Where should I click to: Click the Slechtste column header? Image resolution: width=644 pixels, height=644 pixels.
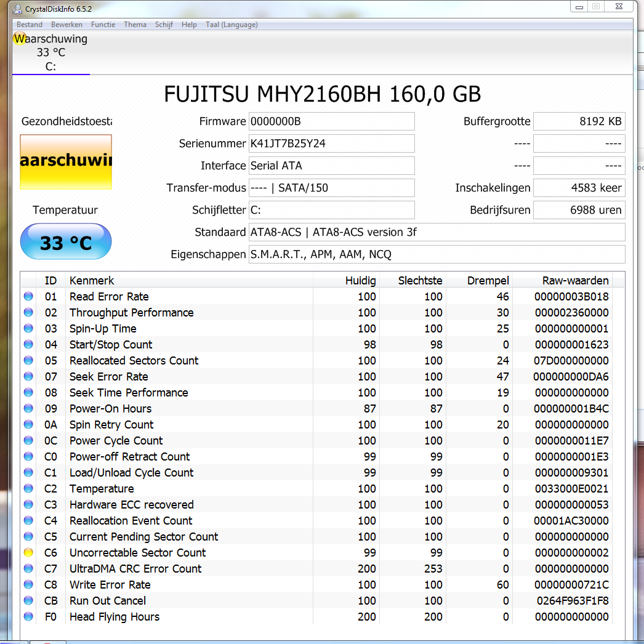pos(413,281)
